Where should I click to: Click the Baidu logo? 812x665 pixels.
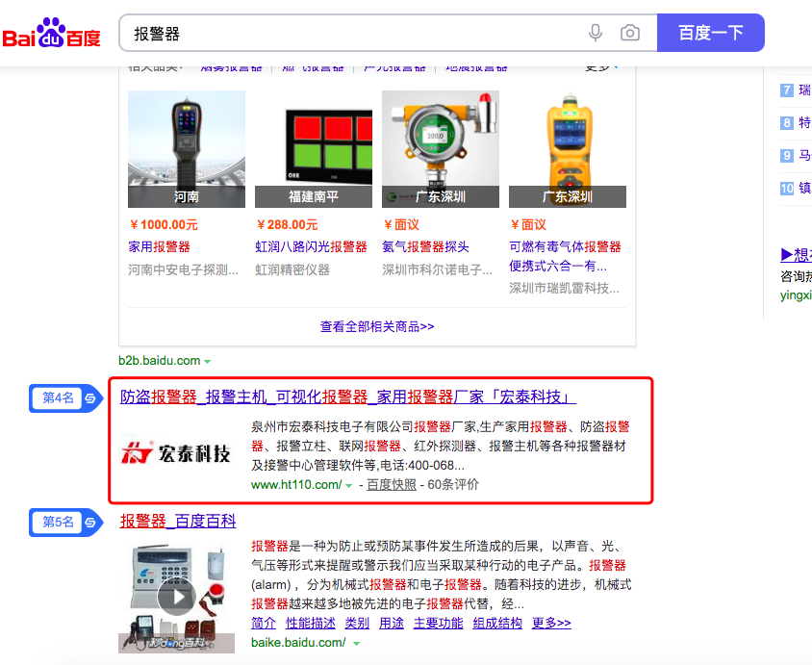point(51,33)
